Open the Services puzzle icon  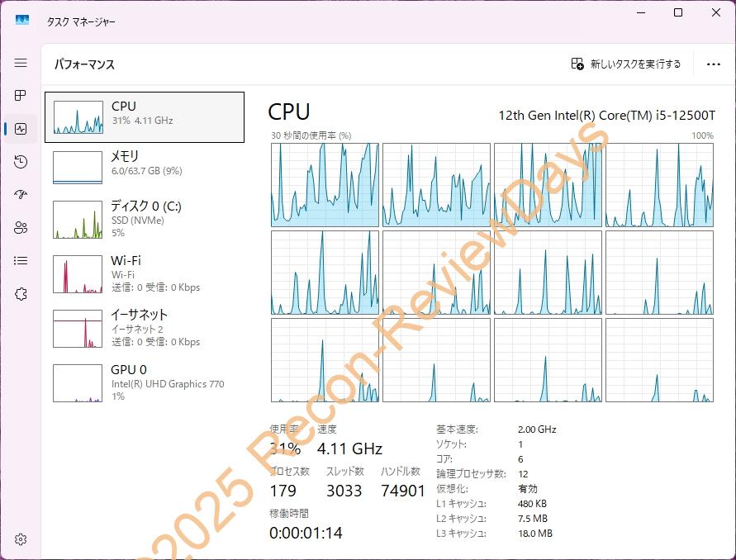pyautogui.click(x=21, y=294)
